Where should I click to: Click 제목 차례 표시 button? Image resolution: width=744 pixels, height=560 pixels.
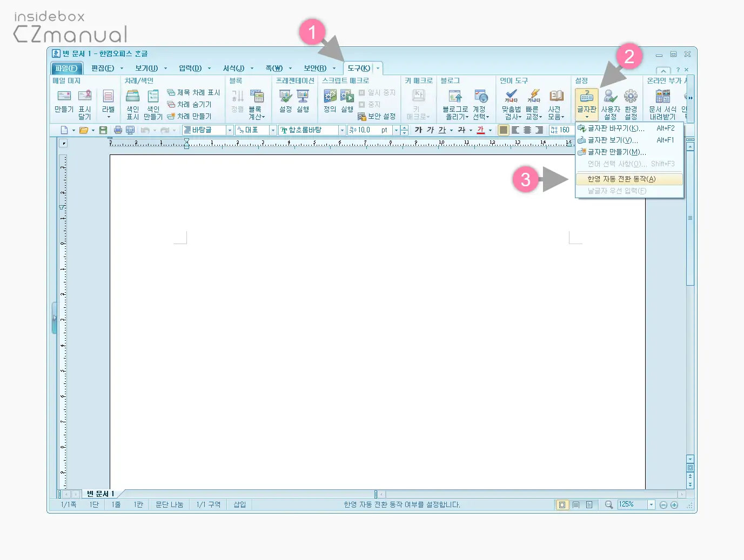coord(193,93)
